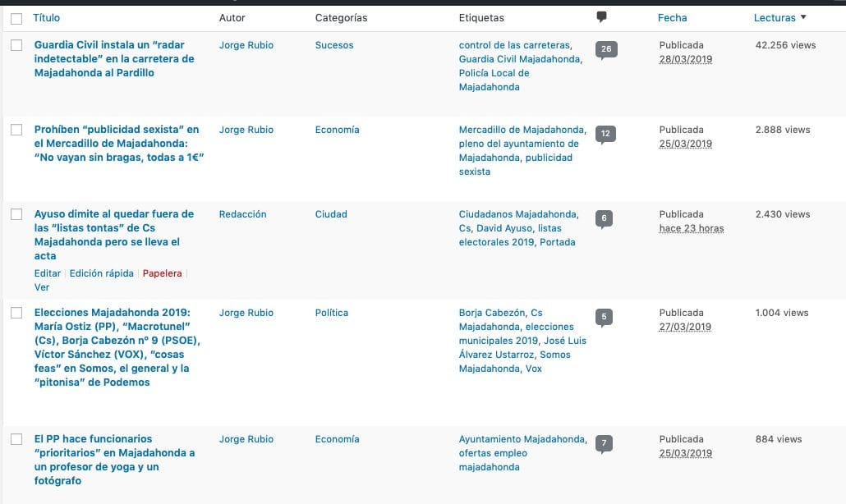Click the comments bubble column header icon
This screenshot has height=504, width=846.
(601, 17)
